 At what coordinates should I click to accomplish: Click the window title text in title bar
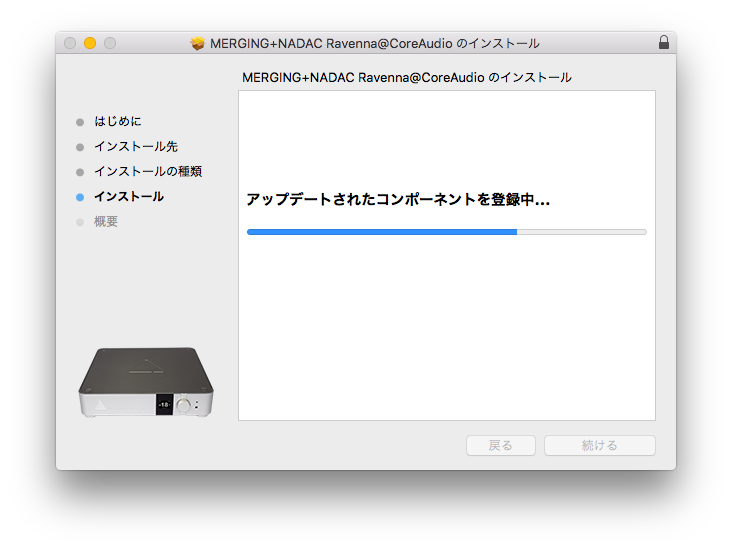click(374, 43)
